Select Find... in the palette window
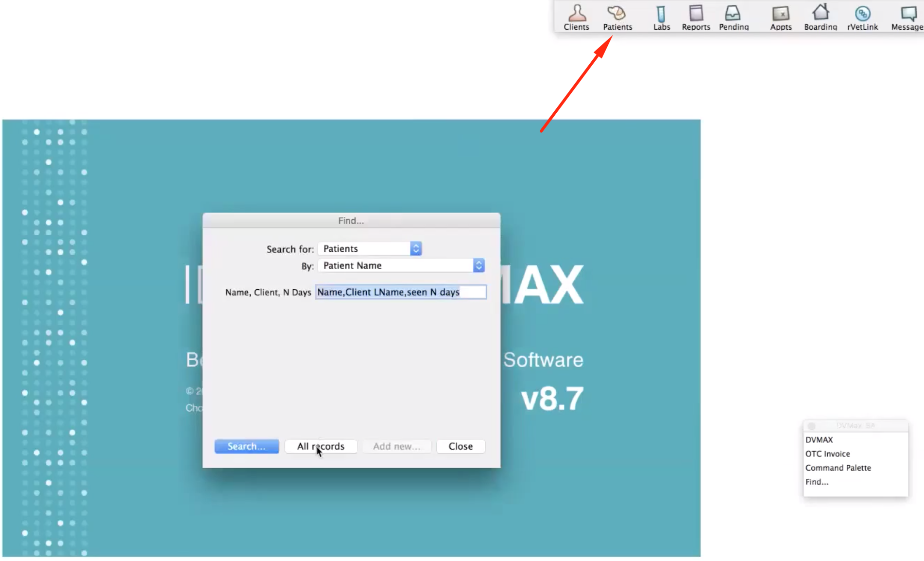 [x=817, y=482]
